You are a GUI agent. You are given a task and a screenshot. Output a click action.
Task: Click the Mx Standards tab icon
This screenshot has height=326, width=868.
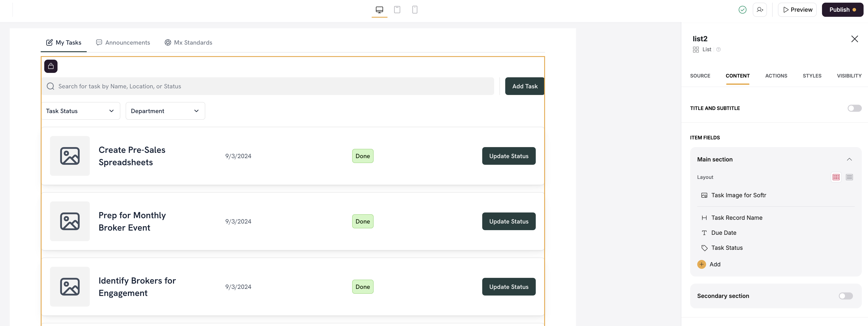pyautogui.click(x=168, y=42)
